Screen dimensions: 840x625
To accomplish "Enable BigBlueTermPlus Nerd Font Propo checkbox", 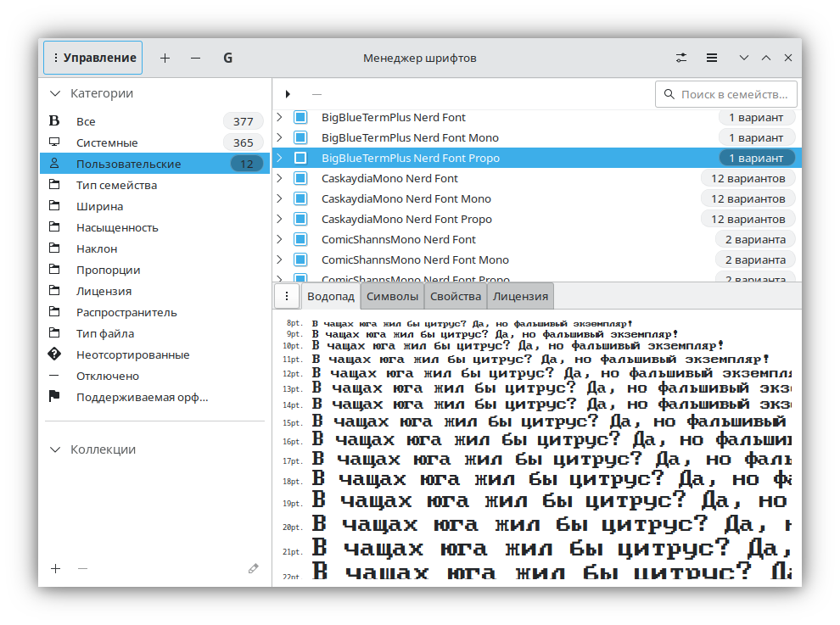I will tap(300, 158).
